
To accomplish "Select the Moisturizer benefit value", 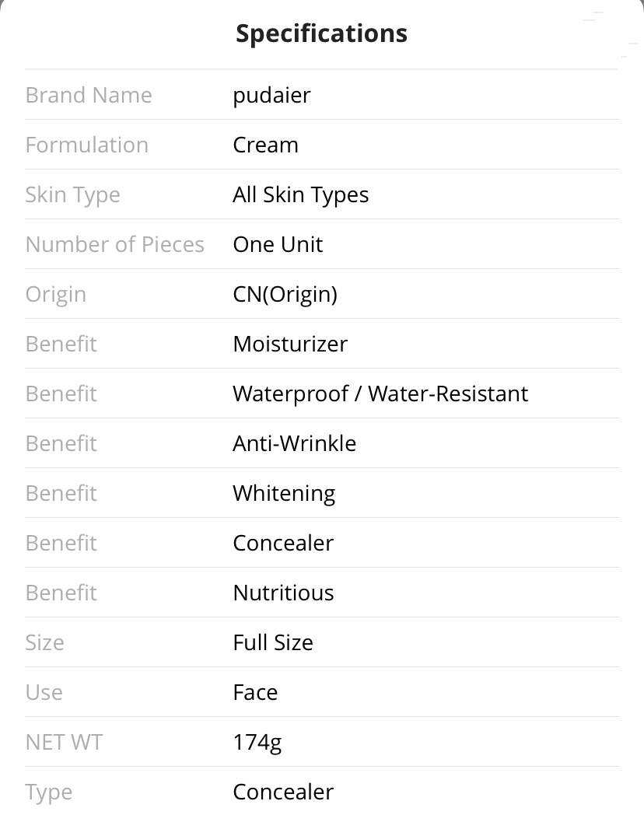I will point(290,344).
